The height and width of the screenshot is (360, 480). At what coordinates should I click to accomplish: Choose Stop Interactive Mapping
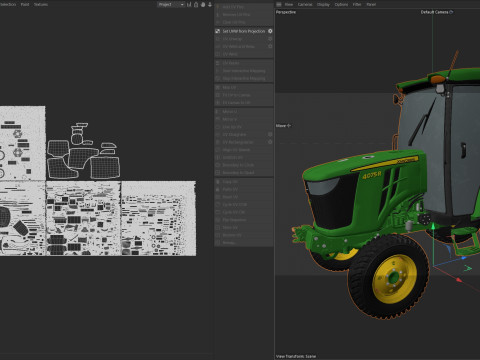[244, 78]
